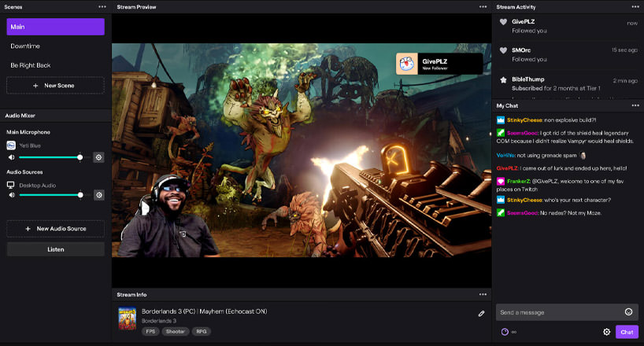This screenshot has height=346, width=644.
Task: Open the My Chat options menu
Action: (635, 105)
